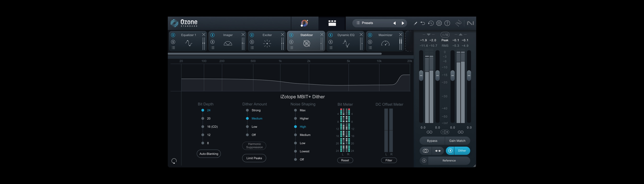
Task: Remove the Maximizer module
Action: 400,35
